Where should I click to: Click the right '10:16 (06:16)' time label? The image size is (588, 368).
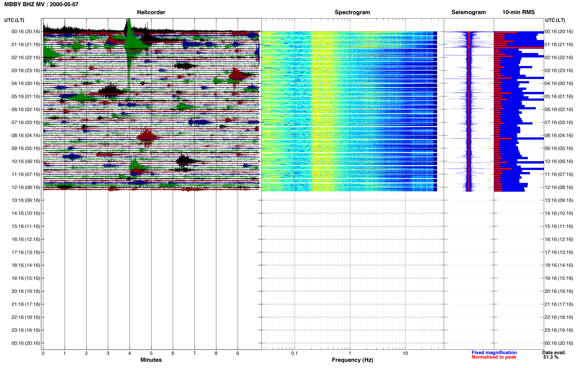(x=559, y=161)
